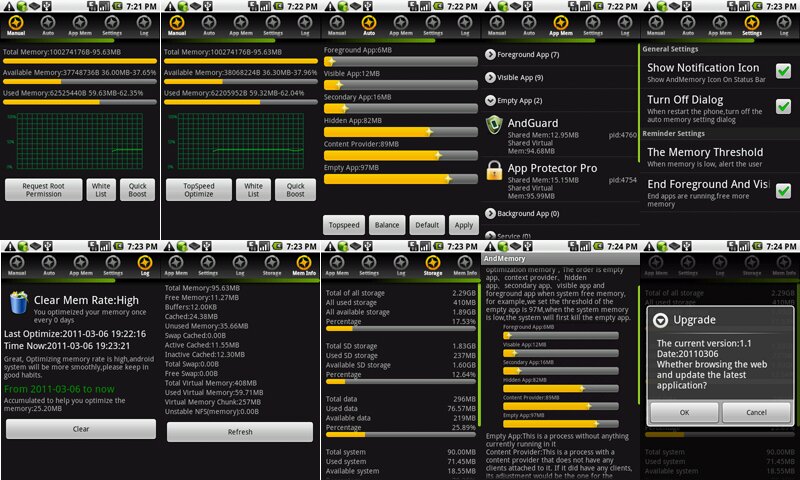This screenshot has height=480, width=800.
Task: Open Manual tab on General Settings screen
Action: click(x=656, y=26)
